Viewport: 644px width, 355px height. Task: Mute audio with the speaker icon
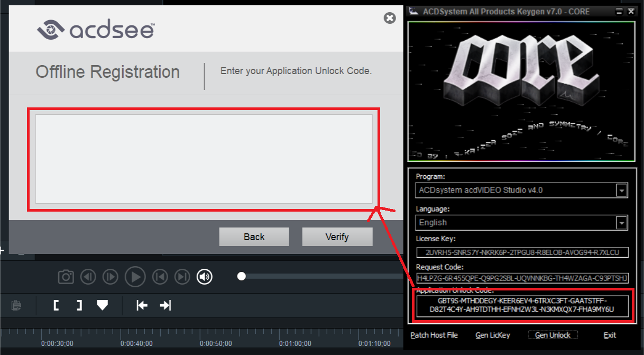(205, 276)
